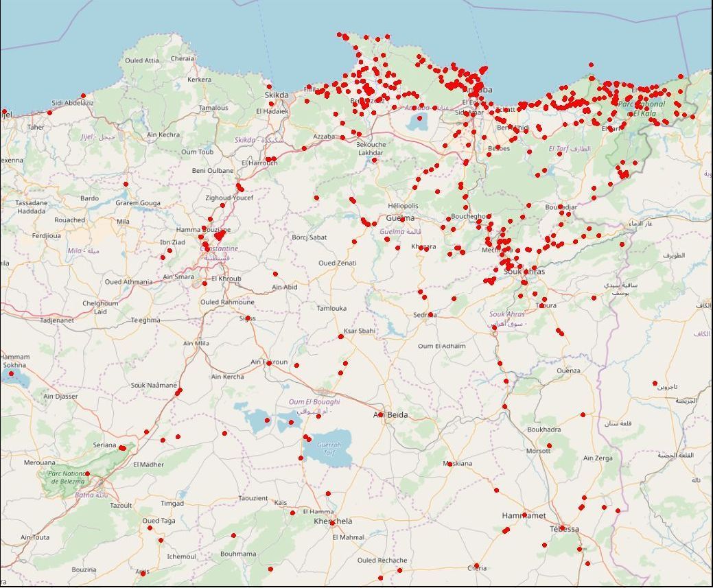Screen dimensions: 713x588
Task: Click the Tébessa city label
Action: point(564,529)
